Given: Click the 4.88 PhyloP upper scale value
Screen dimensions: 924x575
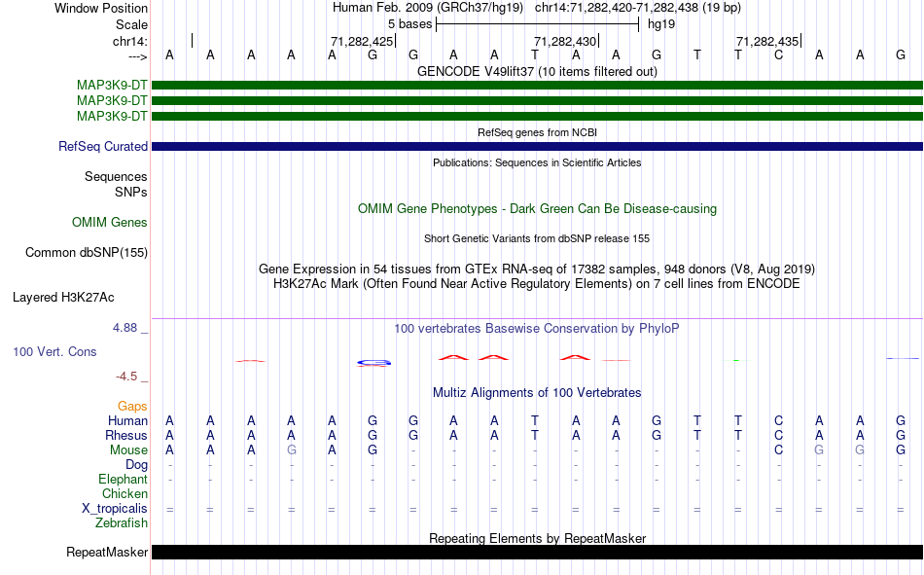Looking at the screenshot, I should (x=124, y=328).
